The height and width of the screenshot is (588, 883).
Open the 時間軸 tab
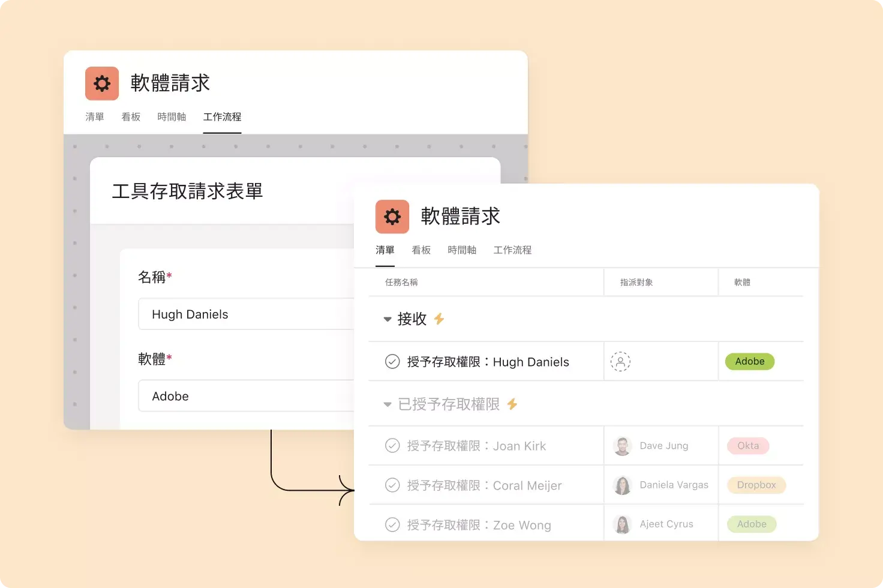(462, 250)
